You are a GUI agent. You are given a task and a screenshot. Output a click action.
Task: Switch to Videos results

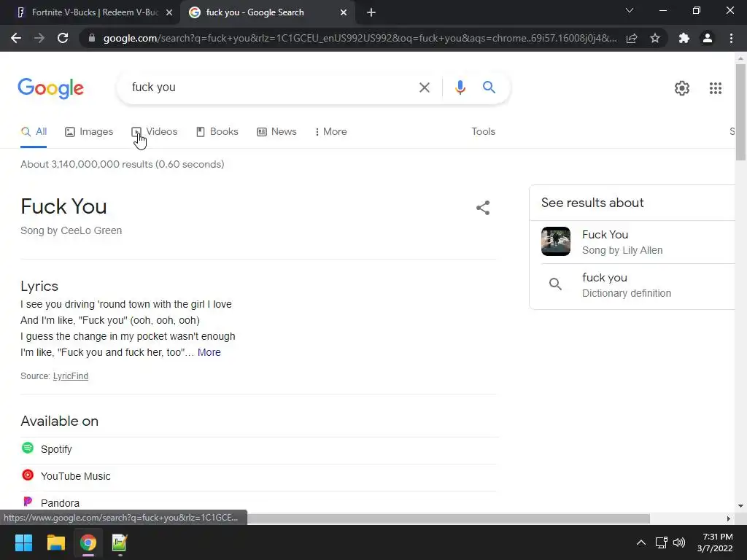(155, 132)
